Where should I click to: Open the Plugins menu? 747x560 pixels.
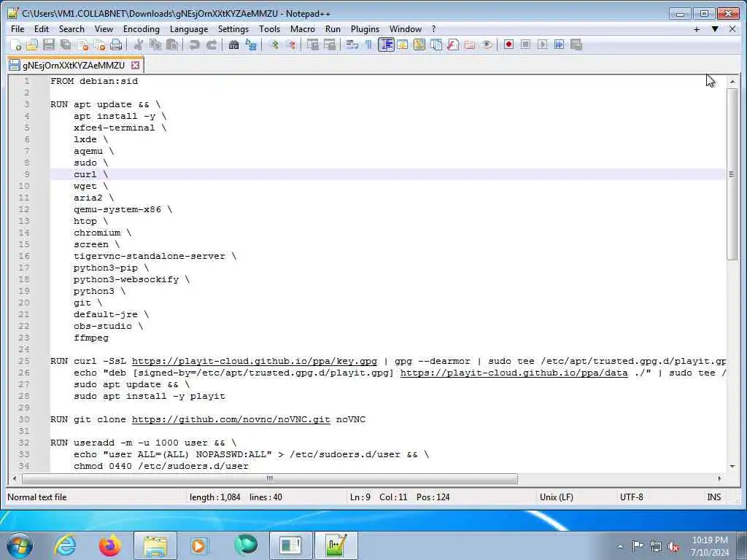coord(365,29)
